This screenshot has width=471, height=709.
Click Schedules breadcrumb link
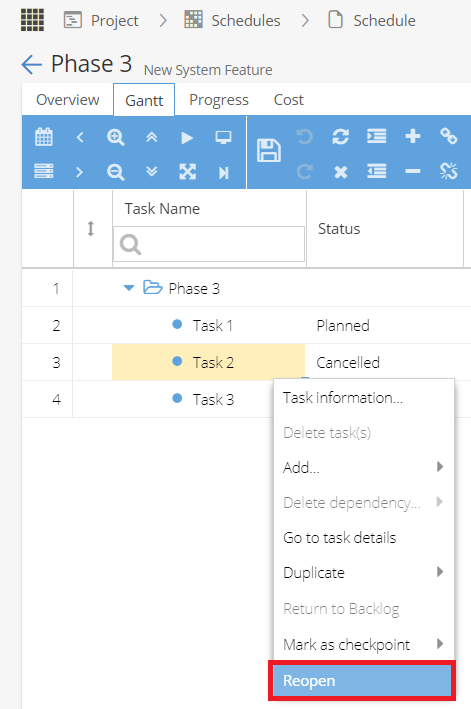tap(246, 20)
